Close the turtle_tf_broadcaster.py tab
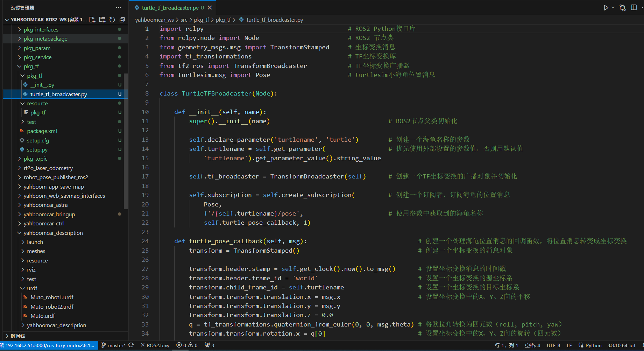The image size is (644, 351). tap(210, 8)
